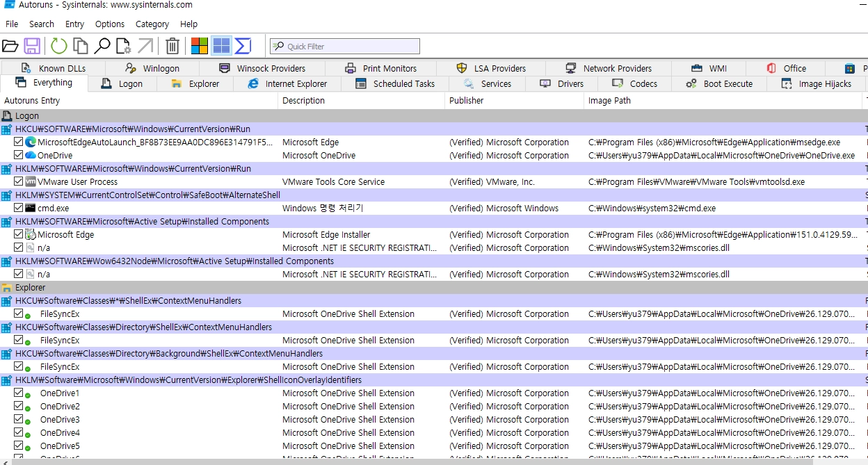Image resolution: width=868 pixels, height=465 pixels.
Task: Disable the OneDrive4 overlay checkbox
Action: pyautogui.click(x=19, y=432)
